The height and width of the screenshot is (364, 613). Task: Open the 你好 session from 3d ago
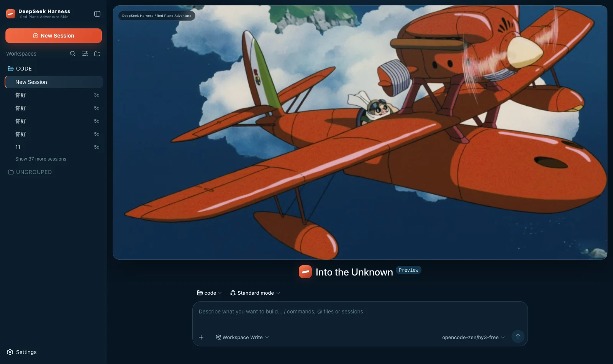(x=54, y=95)
